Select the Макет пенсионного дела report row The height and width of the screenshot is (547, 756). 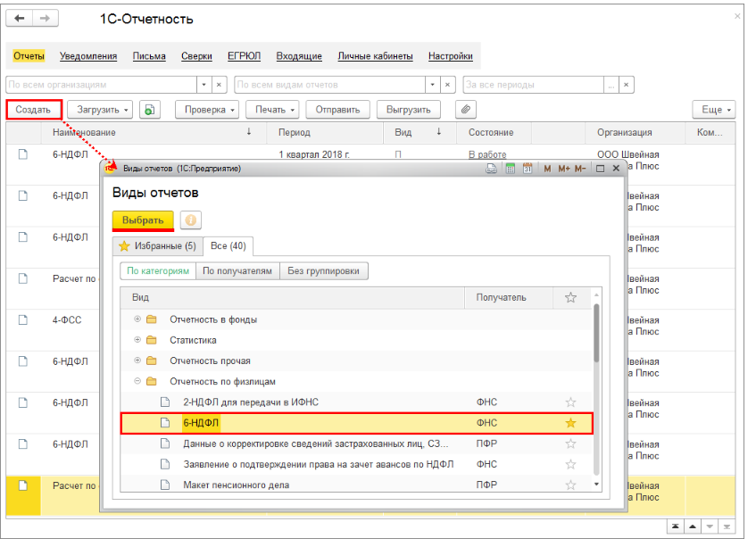(x=236, y=485)
